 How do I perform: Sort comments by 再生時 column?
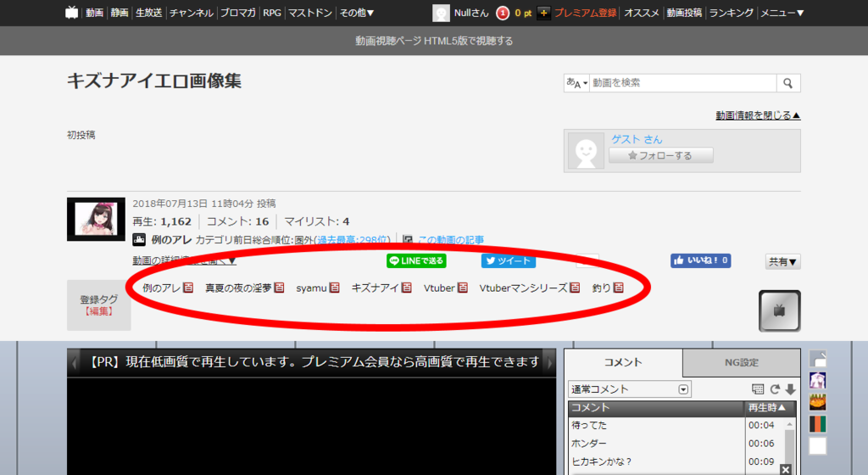click(769, 408)
